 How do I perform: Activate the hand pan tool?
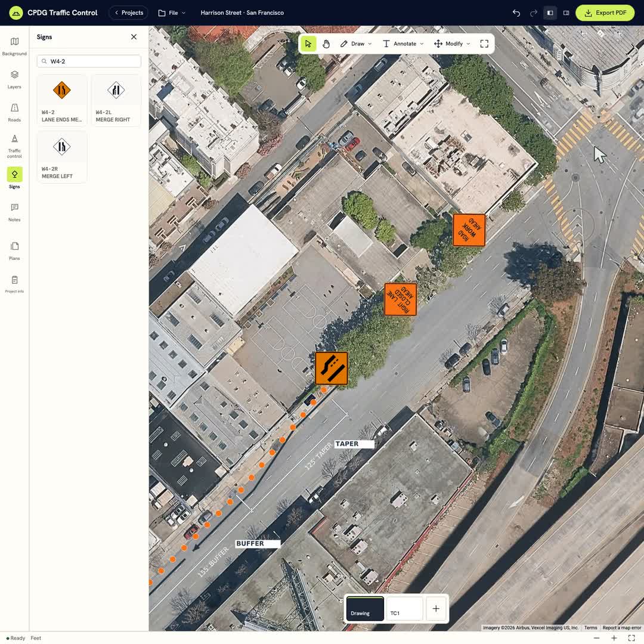[326, 44]
